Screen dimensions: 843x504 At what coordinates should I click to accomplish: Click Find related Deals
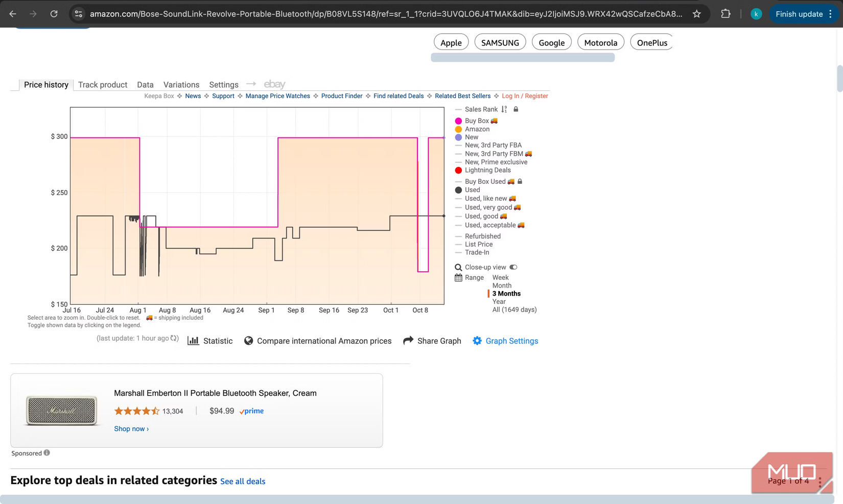click(399, 96)
